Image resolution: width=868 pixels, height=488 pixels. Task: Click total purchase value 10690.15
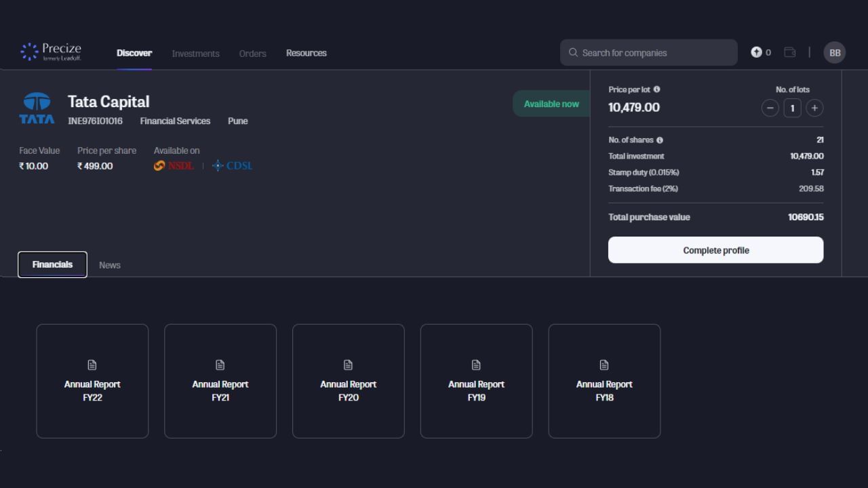coord(806,218)
